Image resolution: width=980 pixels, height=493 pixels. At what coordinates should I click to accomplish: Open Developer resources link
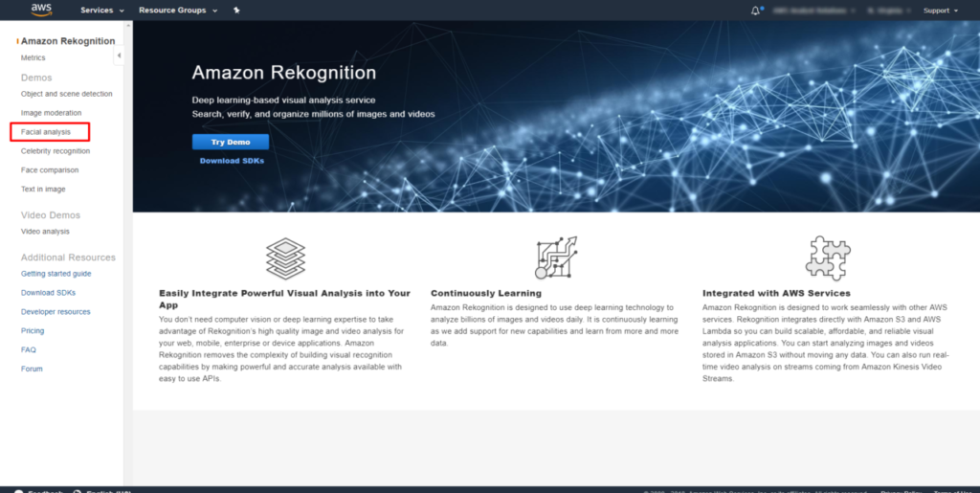coord(56,312)
